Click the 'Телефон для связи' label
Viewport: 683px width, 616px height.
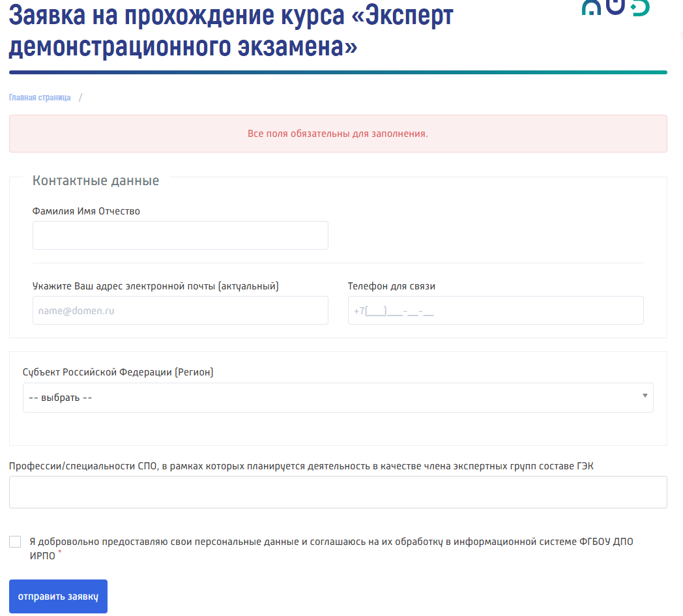point(391,286)
